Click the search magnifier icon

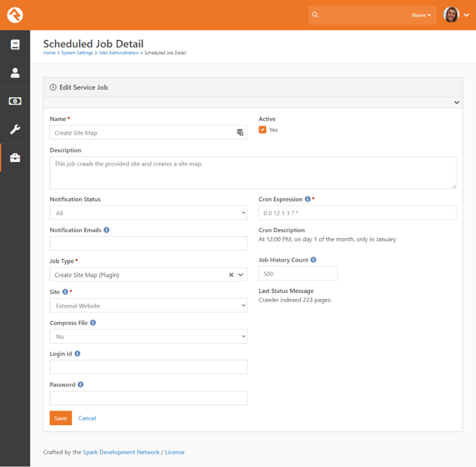315,15
